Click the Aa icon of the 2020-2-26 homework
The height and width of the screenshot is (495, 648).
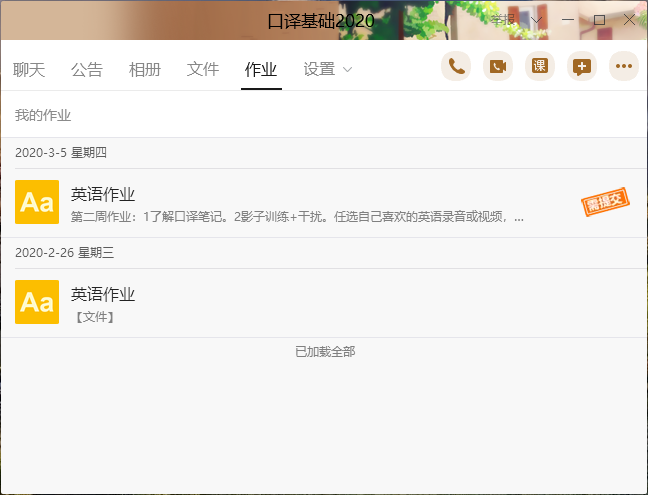click(37, 302)
